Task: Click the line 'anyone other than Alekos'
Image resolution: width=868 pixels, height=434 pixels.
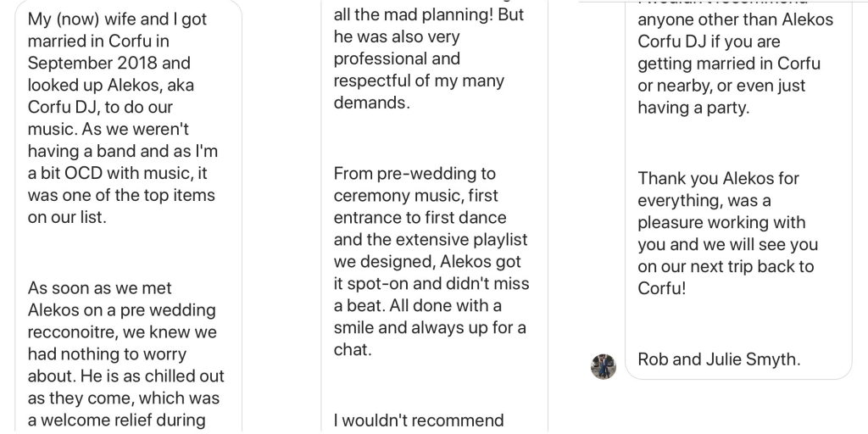Action: (735, 20)
